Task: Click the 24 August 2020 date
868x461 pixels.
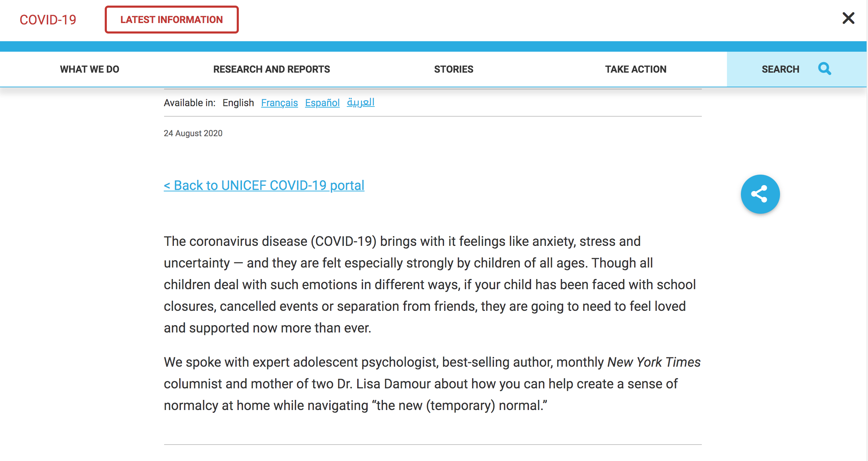Action: click(x=193, y=133)
